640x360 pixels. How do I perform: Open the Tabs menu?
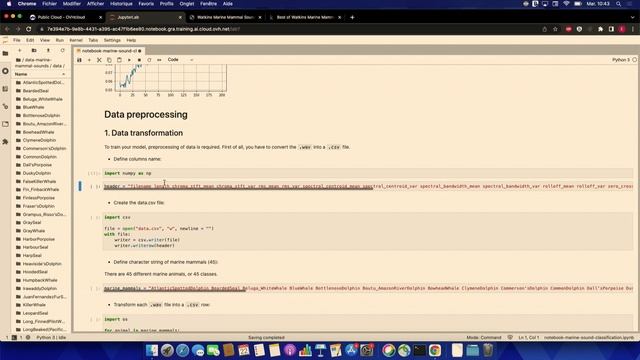click(x=93, y=40)
